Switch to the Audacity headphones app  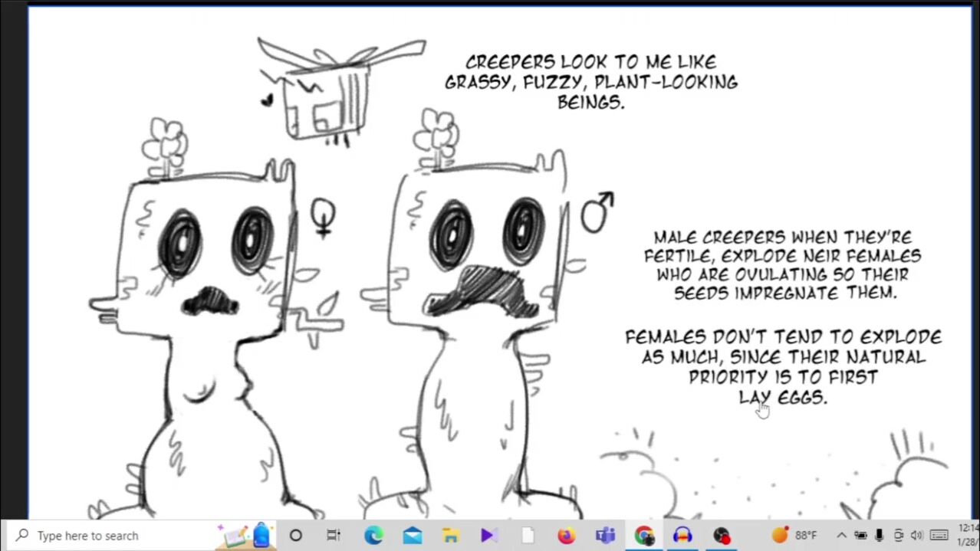[682, 536]
